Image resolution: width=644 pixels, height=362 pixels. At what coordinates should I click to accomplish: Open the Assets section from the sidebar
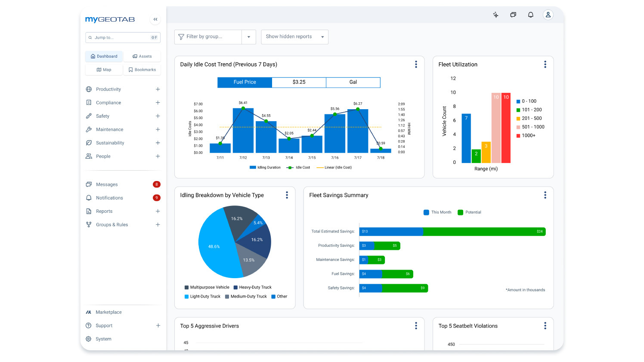(142, 56)
